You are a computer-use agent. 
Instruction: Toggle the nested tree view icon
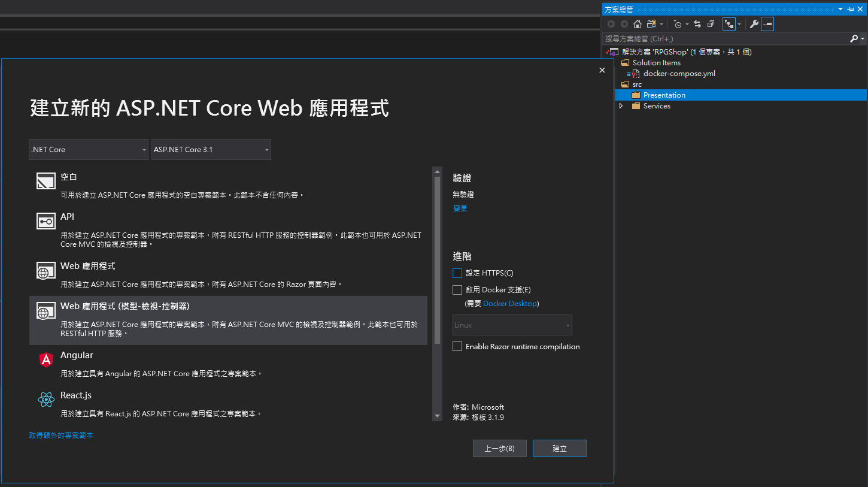pos(729,24)
